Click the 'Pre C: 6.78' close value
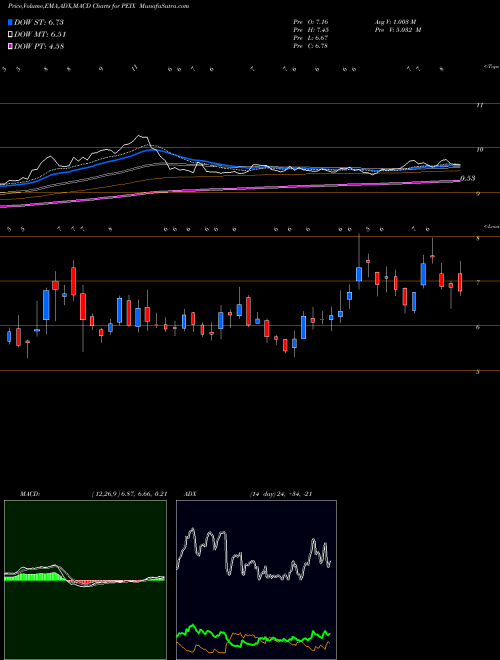Viewport: 500px width, 660px height. [311, 46]
